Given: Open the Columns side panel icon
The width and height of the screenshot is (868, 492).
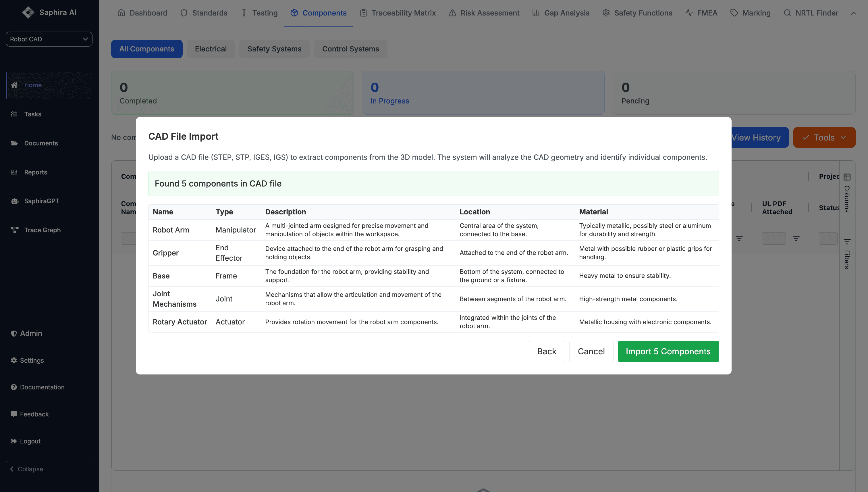Looking at the screenshot, I should coord(847,177).
